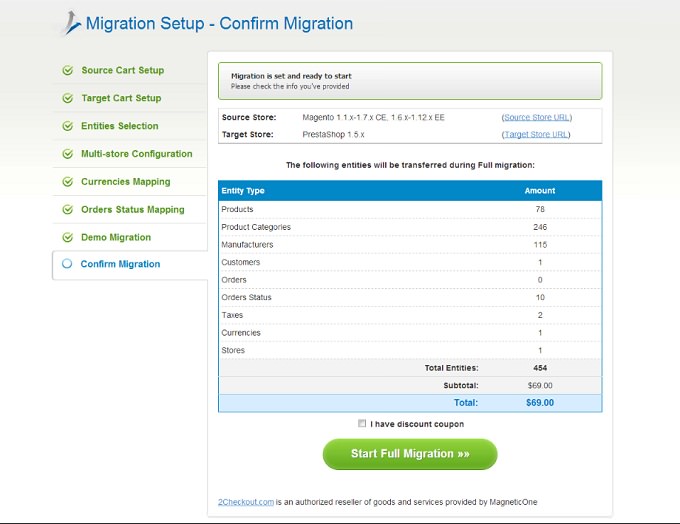Start the full migration with the green button
680x524 pixels.
coord(410,454)
